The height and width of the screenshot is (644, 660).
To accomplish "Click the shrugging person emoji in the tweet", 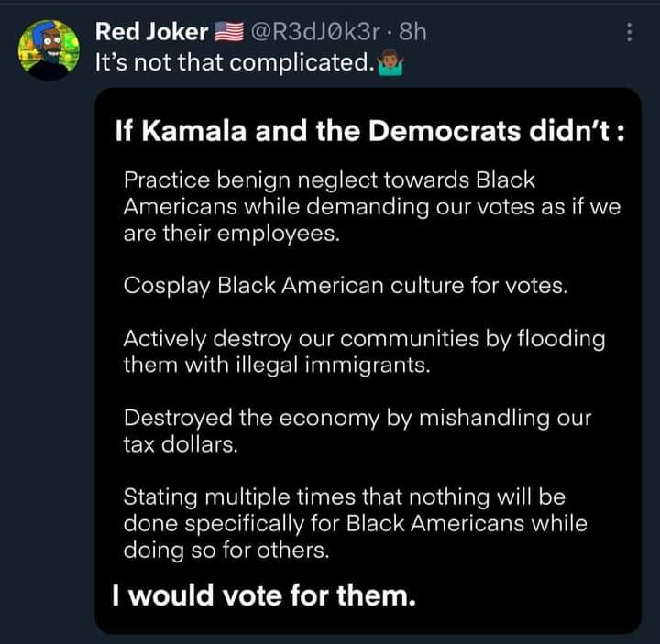I will tap(390, 66).
